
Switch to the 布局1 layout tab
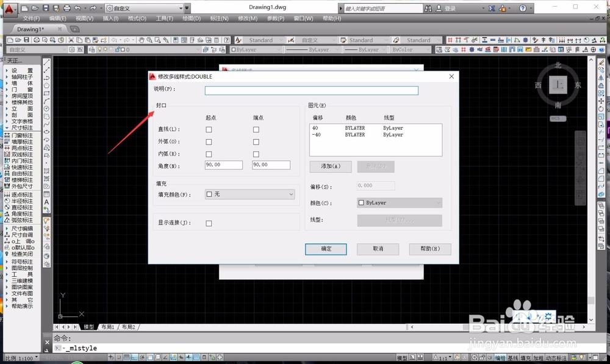[108, 327]
